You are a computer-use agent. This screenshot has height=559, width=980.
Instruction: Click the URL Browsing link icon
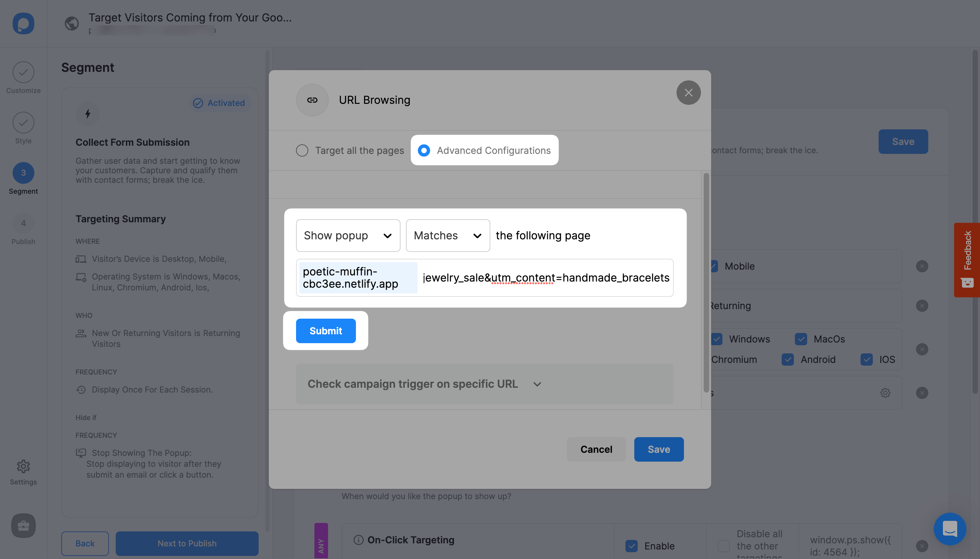coord(312,100)
